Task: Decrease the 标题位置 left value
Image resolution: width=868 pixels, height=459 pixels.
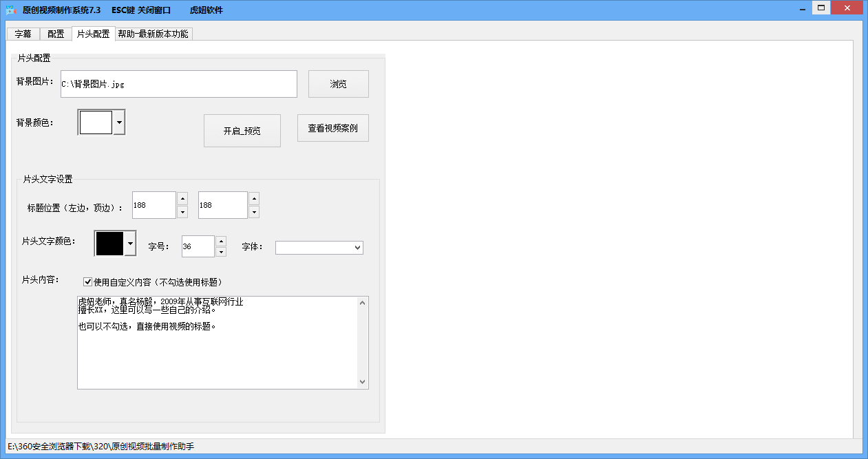Action: pyautogui.click(x=182, y=212)
